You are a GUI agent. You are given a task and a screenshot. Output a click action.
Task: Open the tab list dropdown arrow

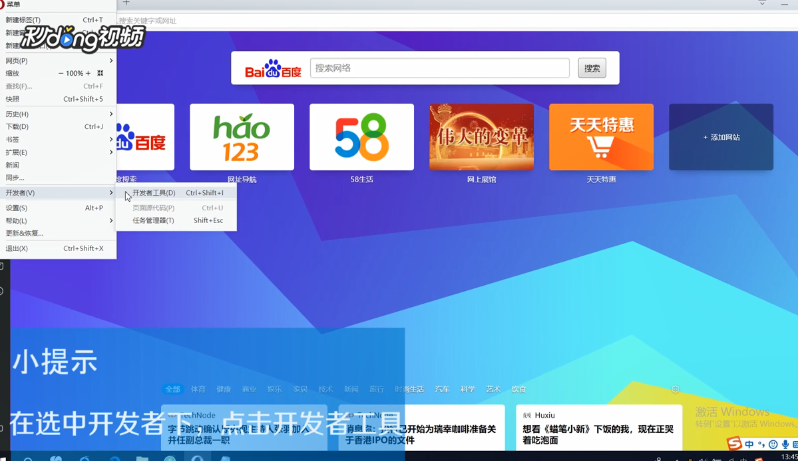click(762, 3)
